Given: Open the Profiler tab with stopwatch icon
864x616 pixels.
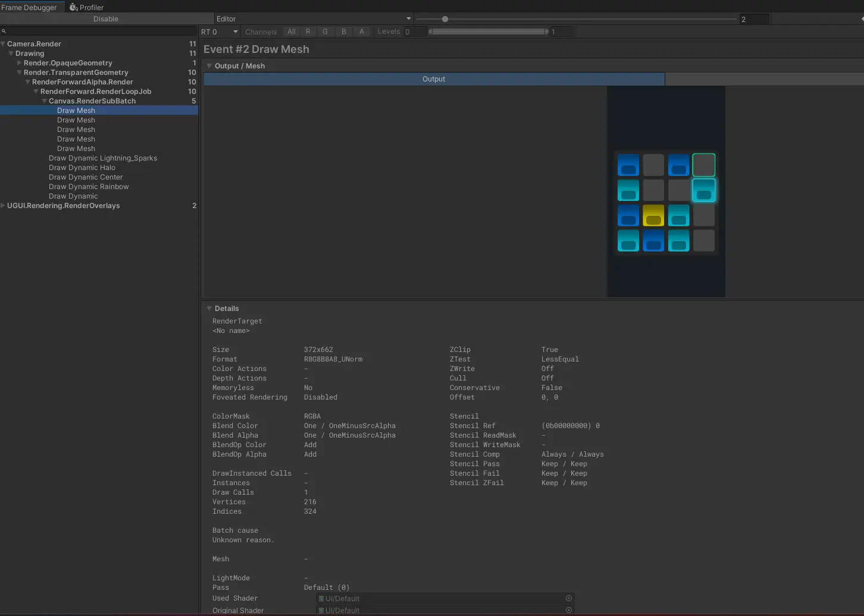Looking at the screenshot, I should coord(86,7).
